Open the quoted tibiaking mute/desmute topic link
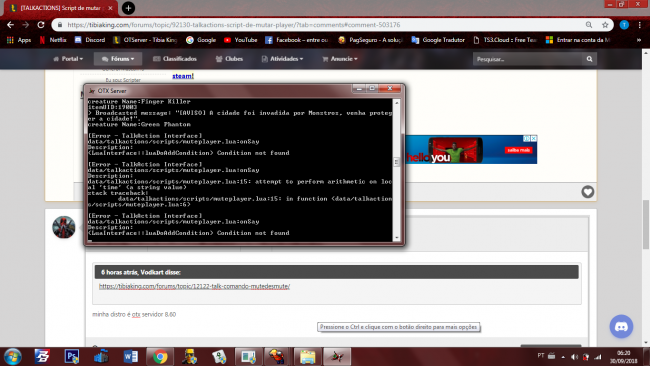Image resolution: width=650 pixels, height=366 pixels. tap(194, 286)
